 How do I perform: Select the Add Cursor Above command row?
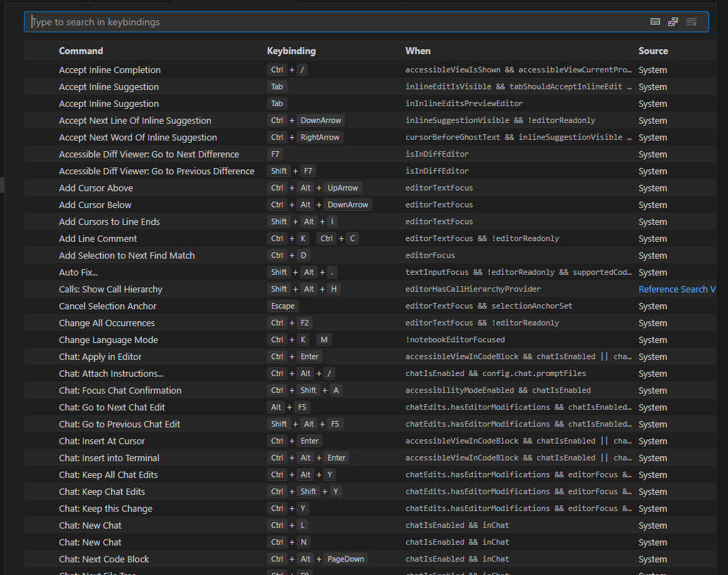[96, 188]
